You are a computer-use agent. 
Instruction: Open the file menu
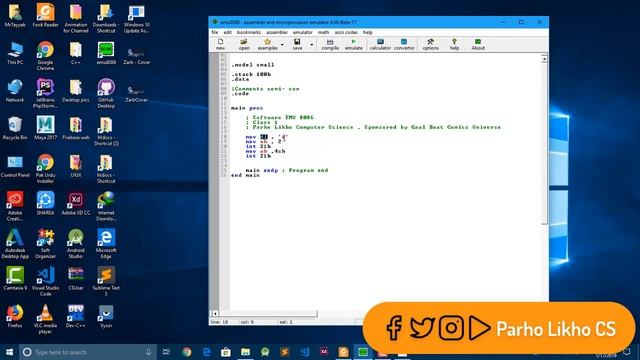215,32
